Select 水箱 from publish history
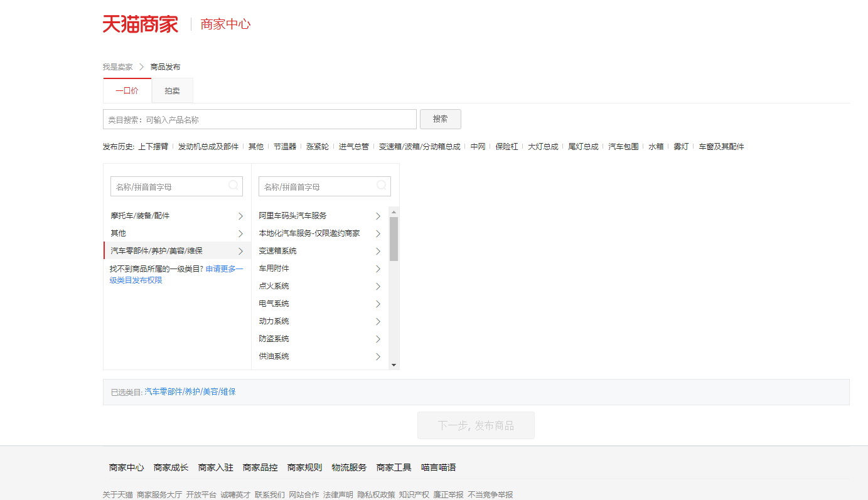This screenshot has width=868, height=500. 656,146
